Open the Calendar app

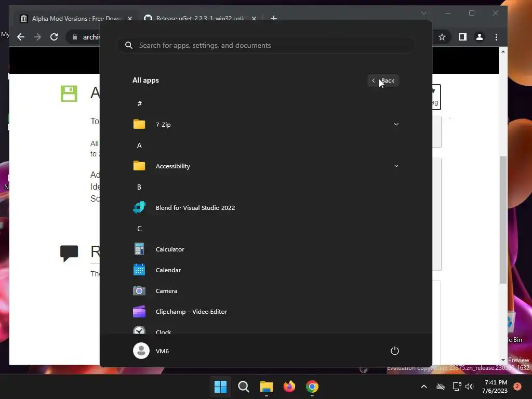(265, 270)
